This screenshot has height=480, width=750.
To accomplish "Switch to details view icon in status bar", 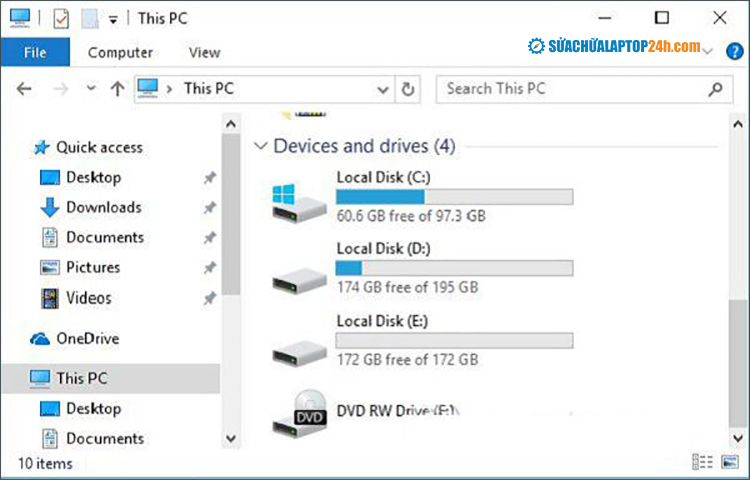I will coord(703,462).
